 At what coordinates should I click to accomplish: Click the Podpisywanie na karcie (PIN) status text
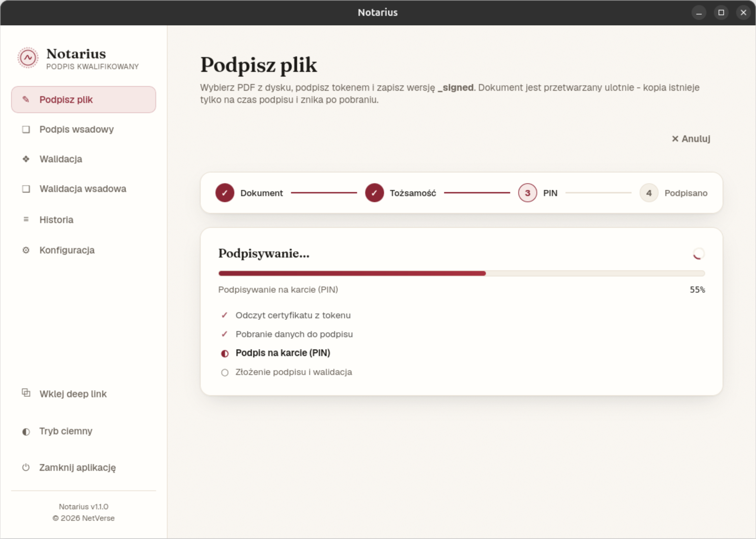point(278,290)
